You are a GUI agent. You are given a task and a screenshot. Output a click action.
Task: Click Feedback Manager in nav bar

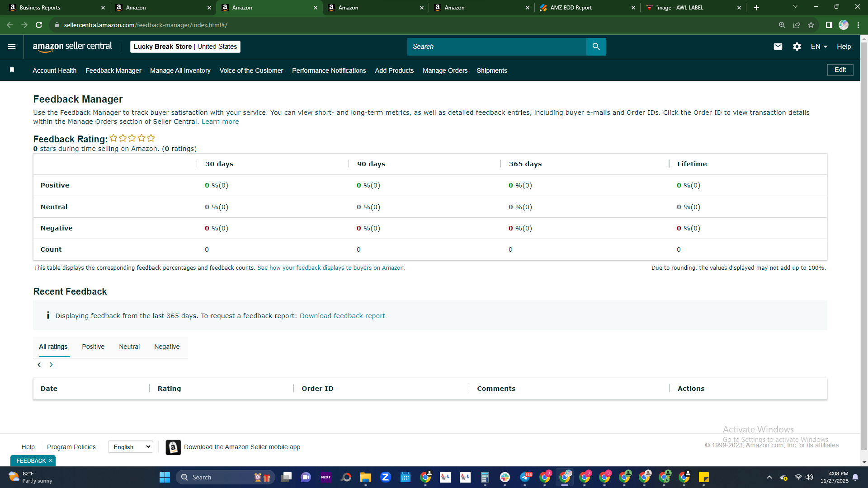(113, 70)
